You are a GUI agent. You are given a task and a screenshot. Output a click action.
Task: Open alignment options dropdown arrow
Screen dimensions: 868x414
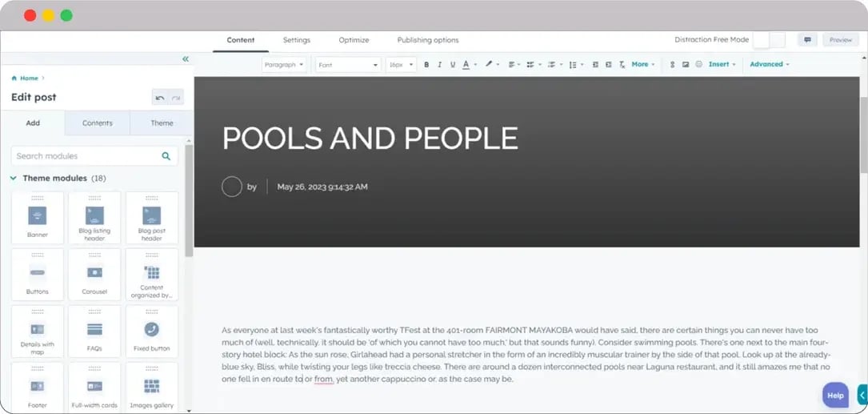[x=518, y=65]
